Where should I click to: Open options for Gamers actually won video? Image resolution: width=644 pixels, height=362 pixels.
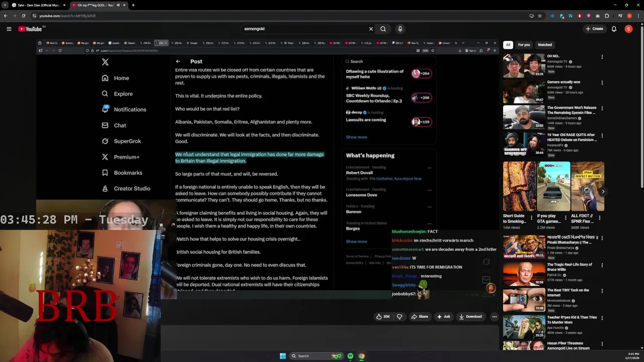pos(602,82)
